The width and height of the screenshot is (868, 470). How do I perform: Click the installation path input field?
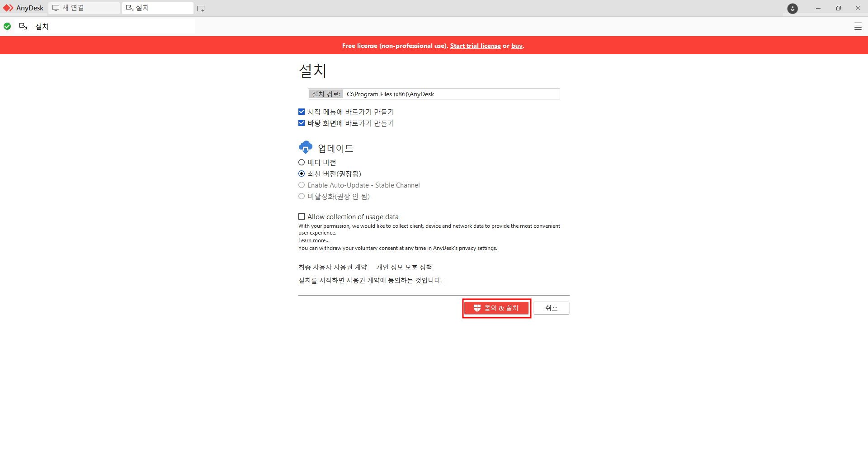(x=452, y=94)
